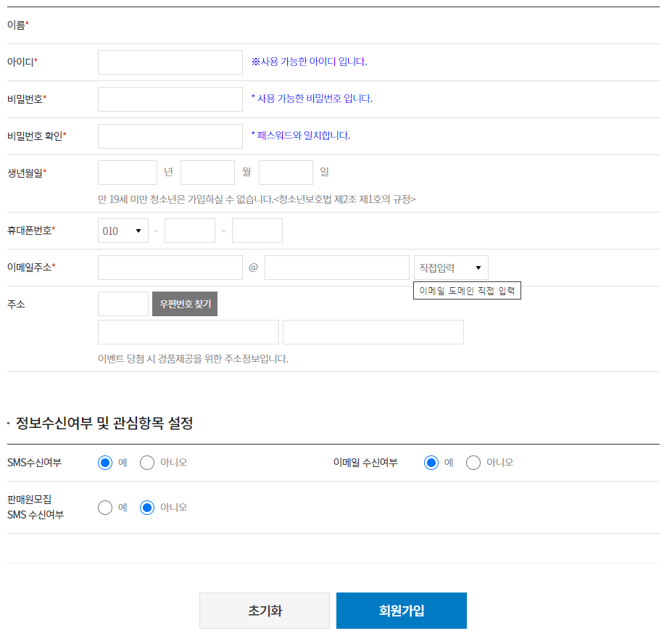The width and height of the screenshot is (672, 636).
Task: Click the 패스워드와 일치합니다 message
Action: (301, 136)
